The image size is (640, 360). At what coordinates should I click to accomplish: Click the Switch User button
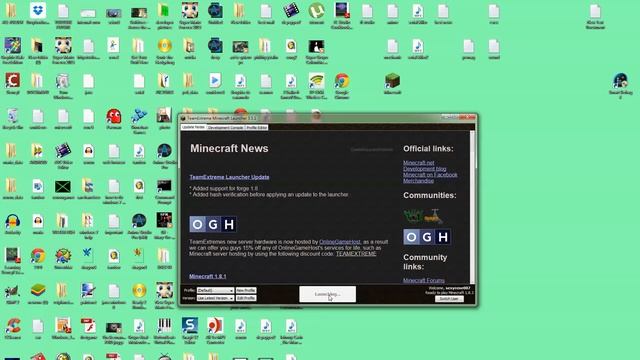[x=449, y=299]
